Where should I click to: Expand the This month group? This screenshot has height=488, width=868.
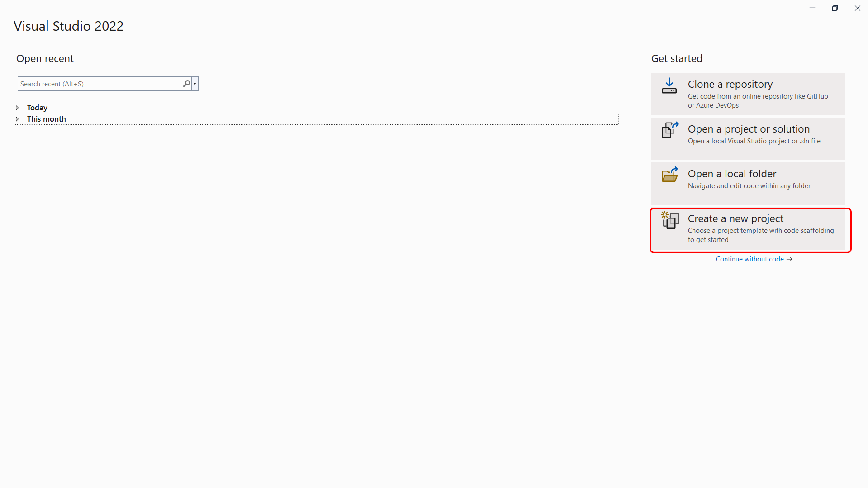17,119
